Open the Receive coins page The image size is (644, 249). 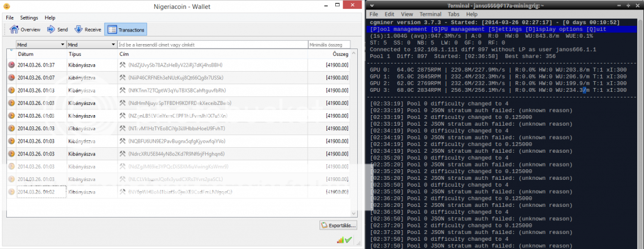pyautogui.click(x=87, y=30)
